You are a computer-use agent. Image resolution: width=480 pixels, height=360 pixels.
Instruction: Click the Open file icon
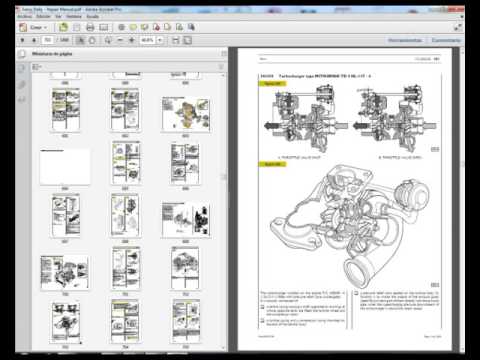(63, 27)
